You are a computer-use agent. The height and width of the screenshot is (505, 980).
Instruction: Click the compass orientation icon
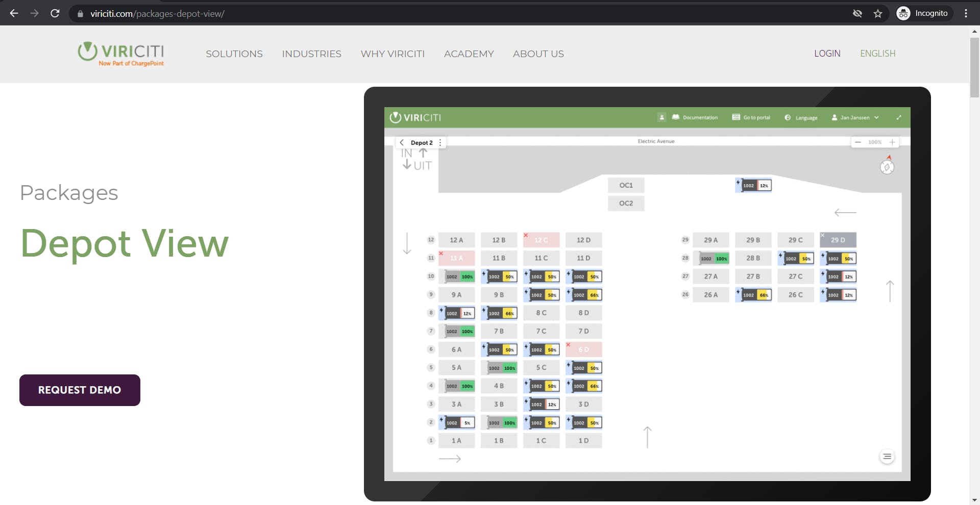(887, 166)
